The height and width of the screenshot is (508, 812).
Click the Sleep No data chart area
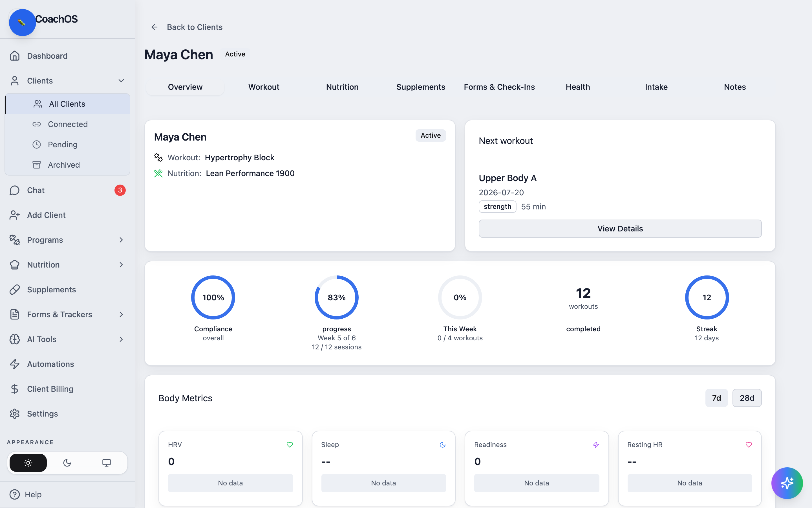pos(383,483)
